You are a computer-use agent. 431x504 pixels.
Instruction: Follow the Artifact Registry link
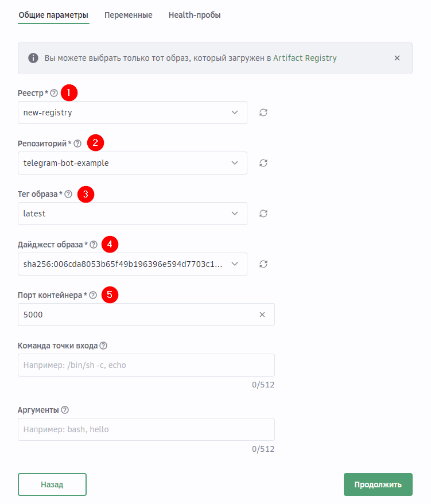305,58
